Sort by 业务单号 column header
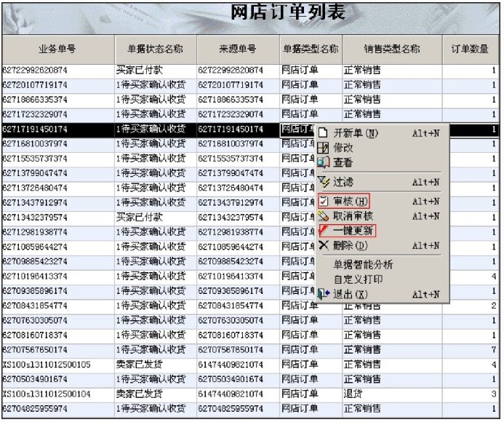The width and height of the screenshot is (504, 422). click(x=58, y=49)
